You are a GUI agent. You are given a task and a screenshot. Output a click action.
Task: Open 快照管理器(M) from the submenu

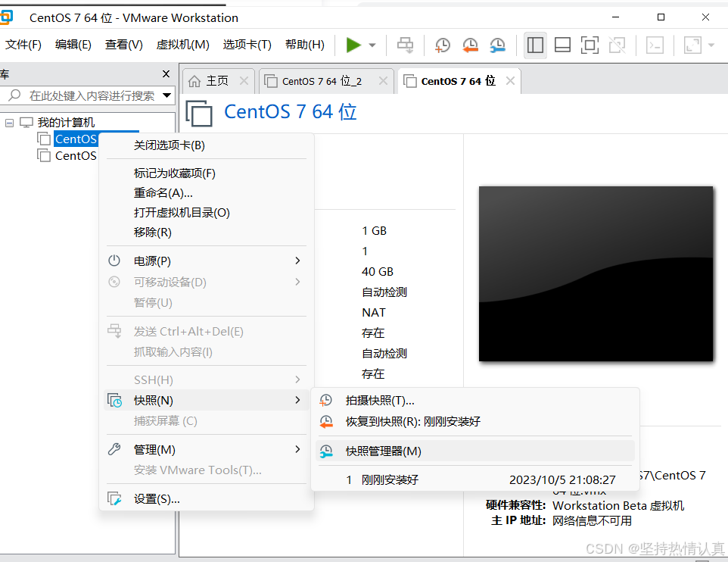475,451
